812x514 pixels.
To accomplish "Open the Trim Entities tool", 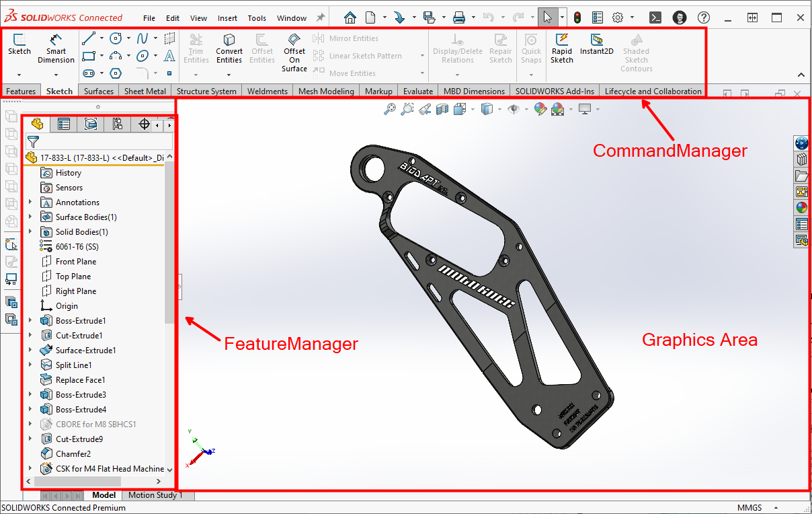I will click(196, 49).
